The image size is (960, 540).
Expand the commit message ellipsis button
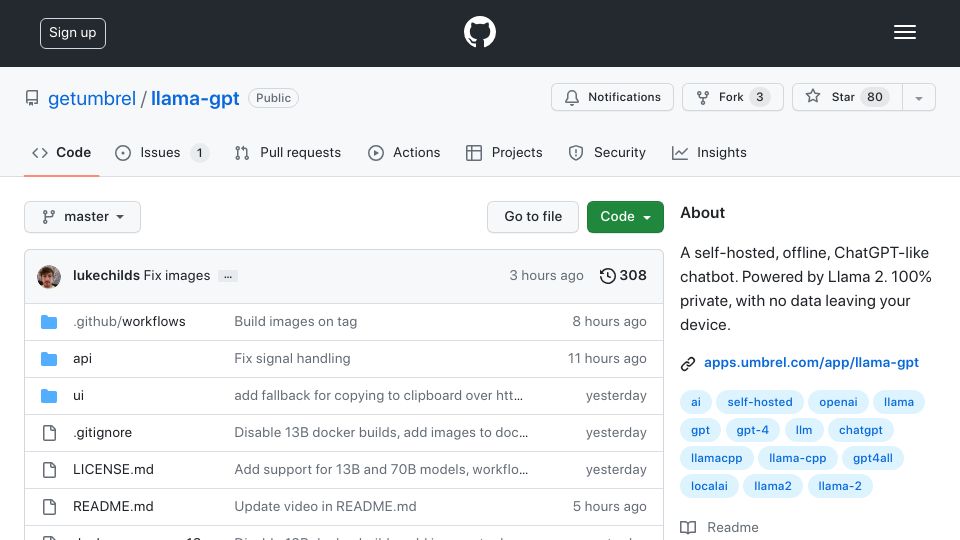pyautogui.click(x=228, y=276)
